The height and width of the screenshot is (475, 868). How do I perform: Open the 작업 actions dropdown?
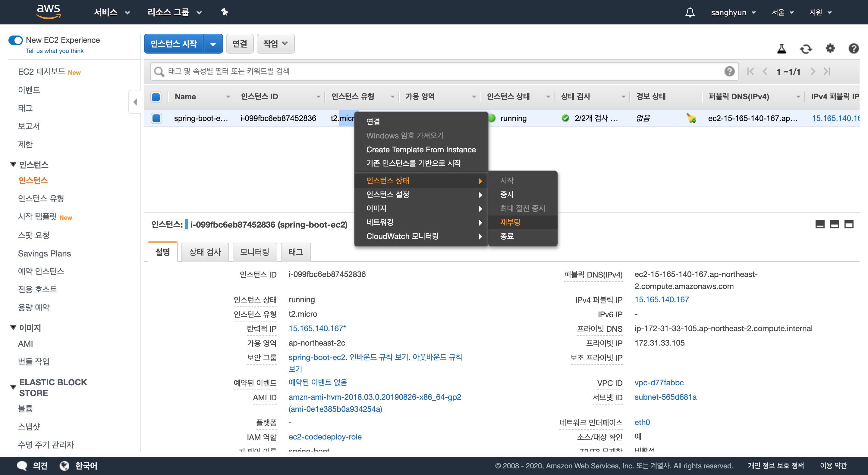275,43
